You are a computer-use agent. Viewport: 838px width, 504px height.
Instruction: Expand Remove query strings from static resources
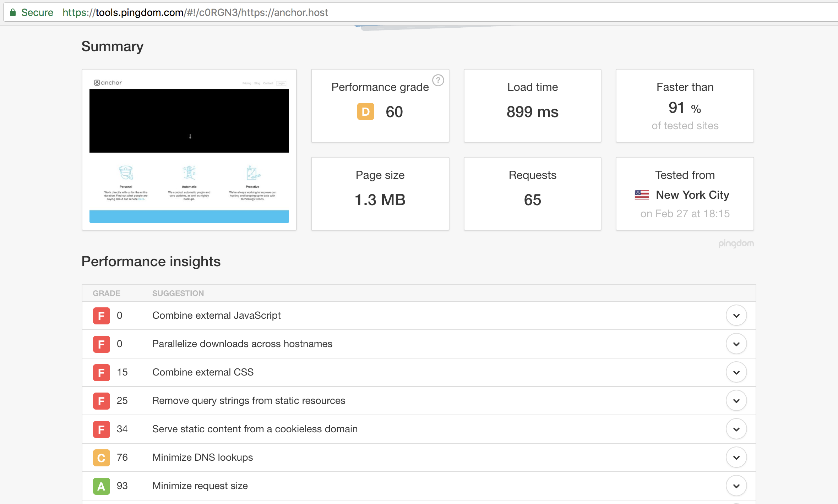point(736,401)
